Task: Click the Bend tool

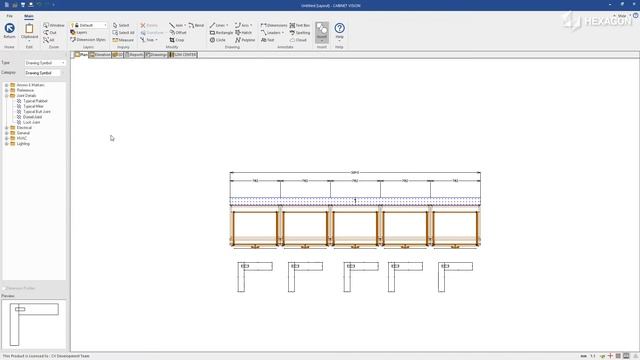Action: (x=196, y=25)
